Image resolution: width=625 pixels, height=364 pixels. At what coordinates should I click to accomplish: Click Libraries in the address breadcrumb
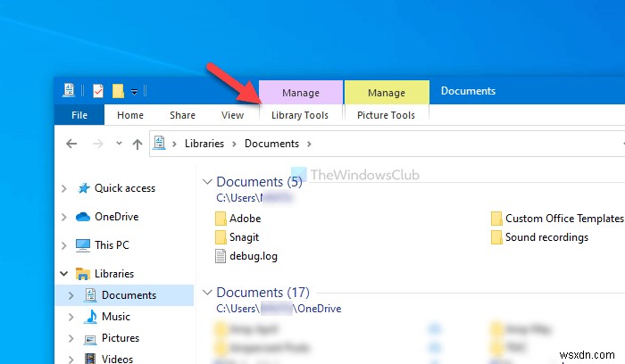[204, 144]
